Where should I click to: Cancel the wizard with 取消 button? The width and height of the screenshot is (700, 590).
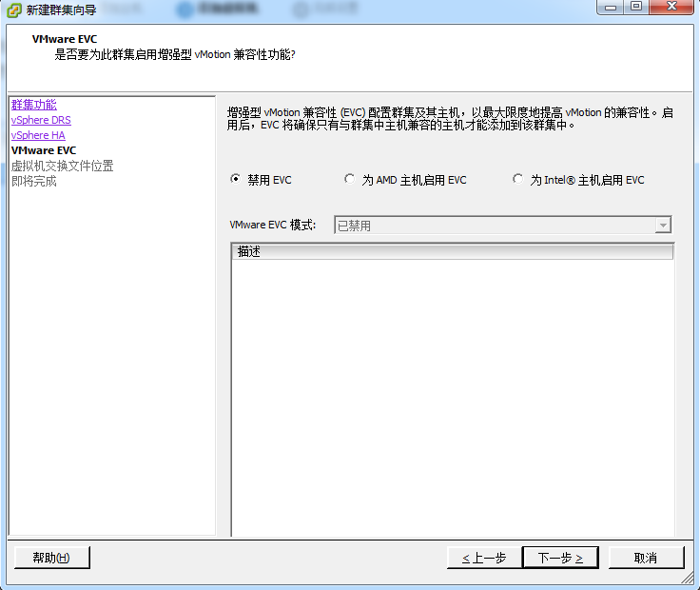(x=646, y=558)
